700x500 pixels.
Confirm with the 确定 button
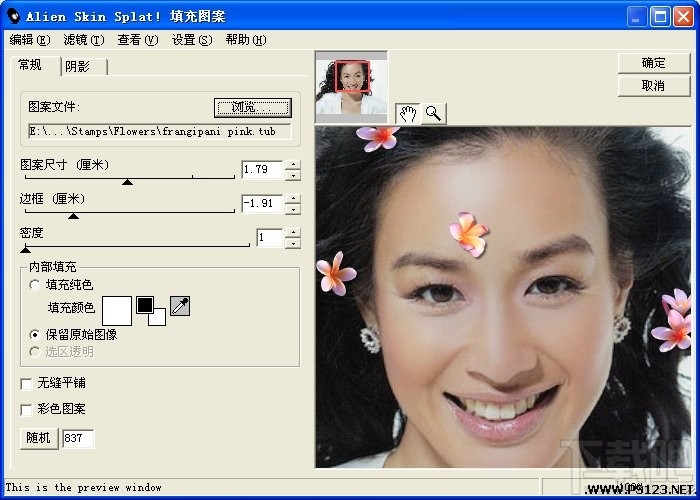point(654,63)
